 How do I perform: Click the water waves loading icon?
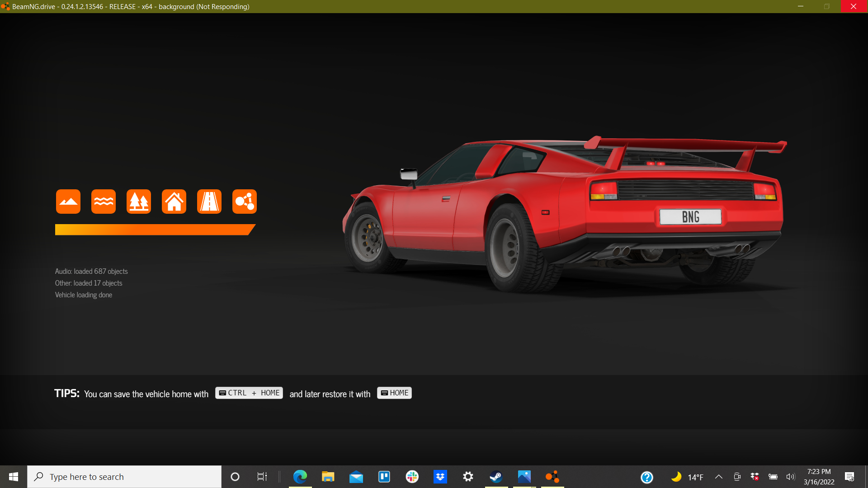[104, 202]
